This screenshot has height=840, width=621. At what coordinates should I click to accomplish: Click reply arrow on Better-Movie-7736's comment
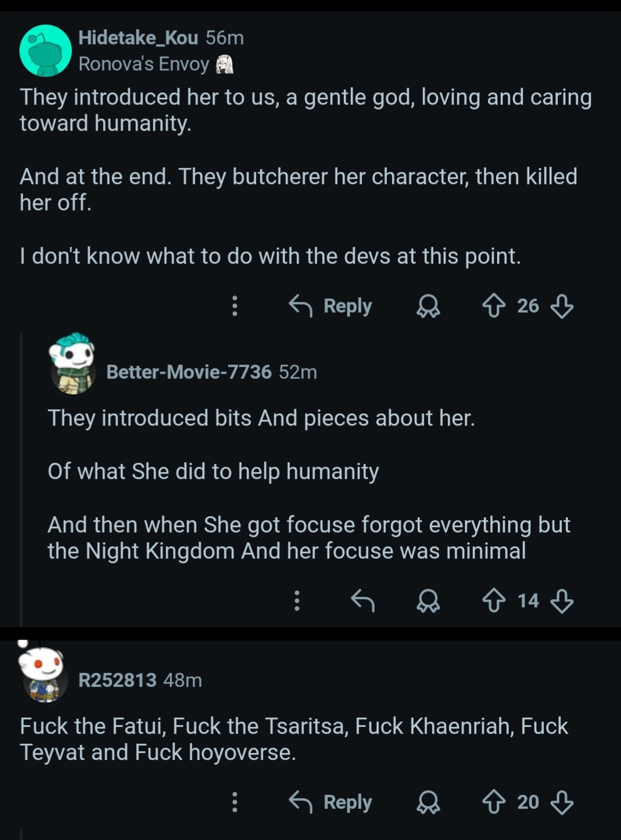pos(363,600)
